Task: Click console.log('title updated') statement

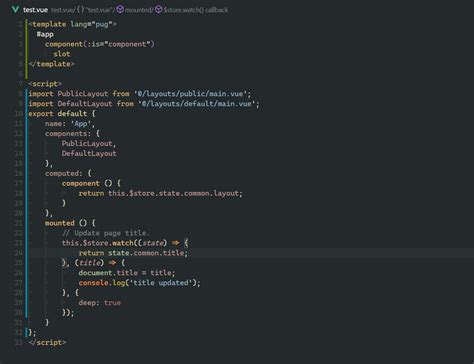Action: click(140, 283)
